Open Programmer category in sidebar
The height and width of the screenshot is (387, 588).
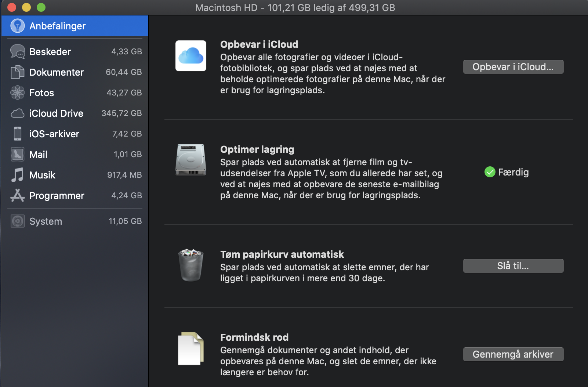[75, 195]
